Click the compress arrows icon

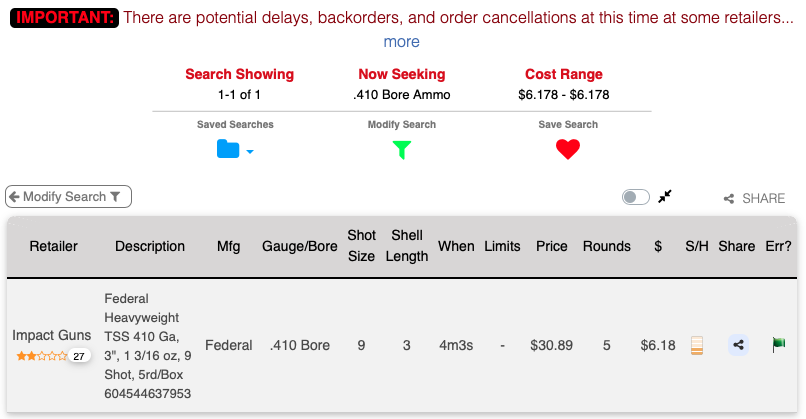point(665,196)
